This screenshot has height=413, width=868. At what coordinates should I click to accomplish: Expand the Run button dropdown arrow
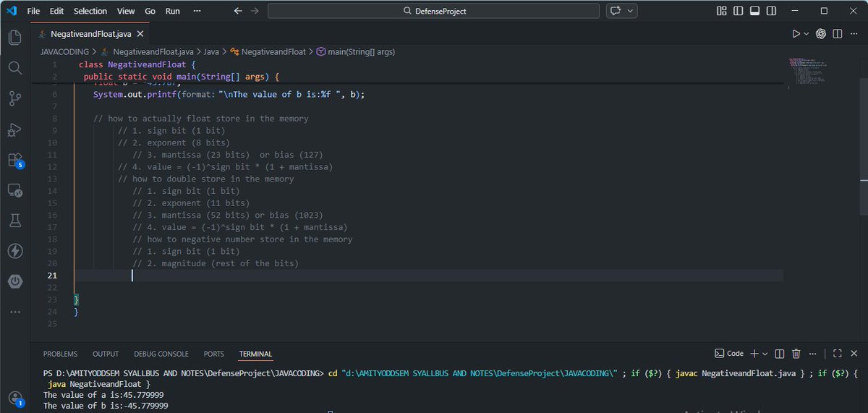pyautogui.click(x=806, y=33)
